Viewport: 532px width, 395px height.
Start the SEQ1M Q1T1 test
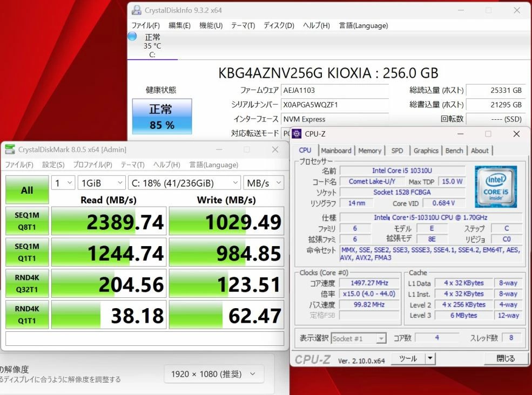27,252
